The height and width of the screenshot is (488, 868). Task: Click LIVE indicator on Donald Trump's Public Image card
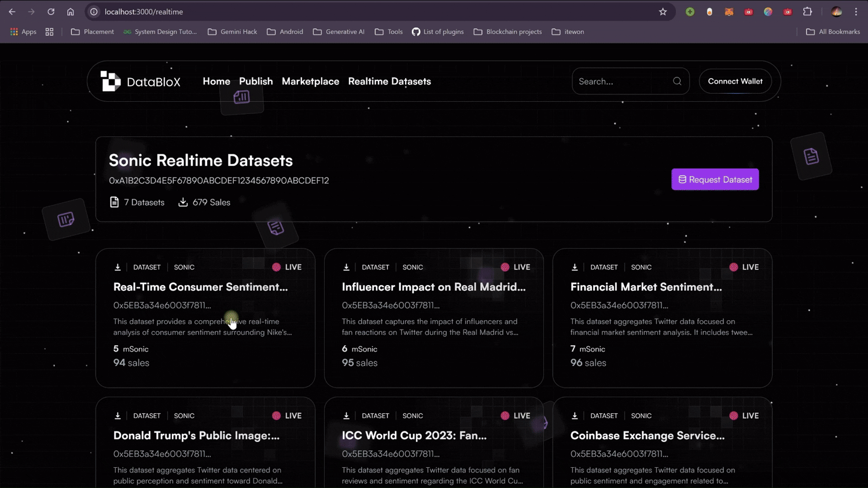[287, 416]
